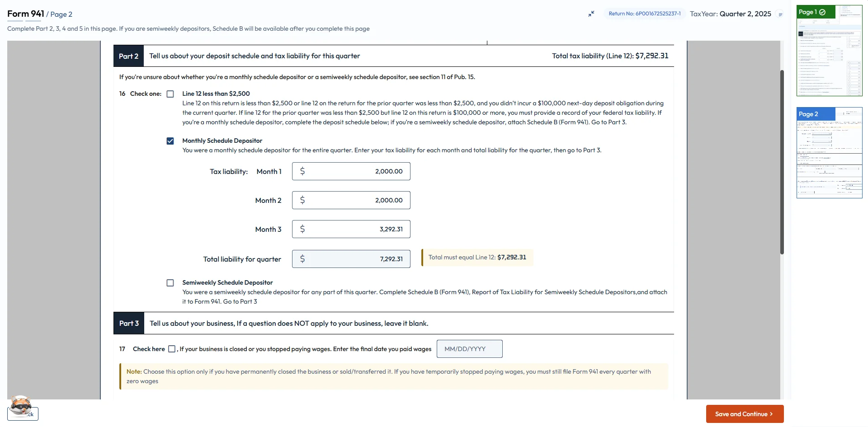Click the Part 2 section header
The width and height of the screenshot is (868, 427).
[x=394, y=56]
